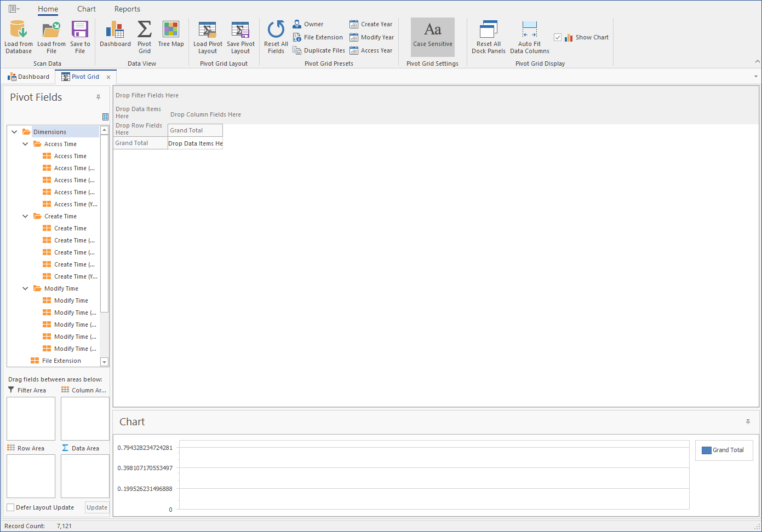
Task: Close the Pivot Grid document tab
Action: point(108,77)
